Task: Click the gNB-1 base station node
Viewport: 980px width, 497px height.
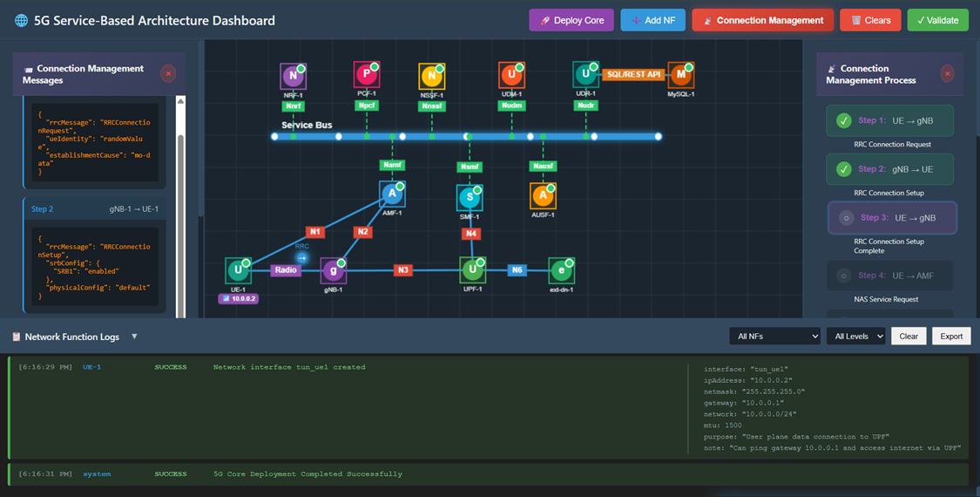Action: point(333,270)
